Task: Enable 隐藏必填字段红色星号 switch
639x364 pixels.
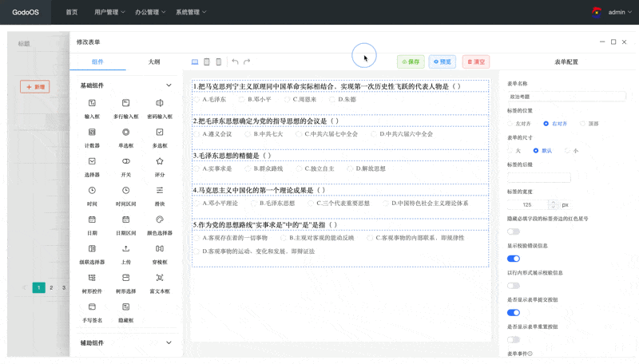Action: click(x=514, y=231)
